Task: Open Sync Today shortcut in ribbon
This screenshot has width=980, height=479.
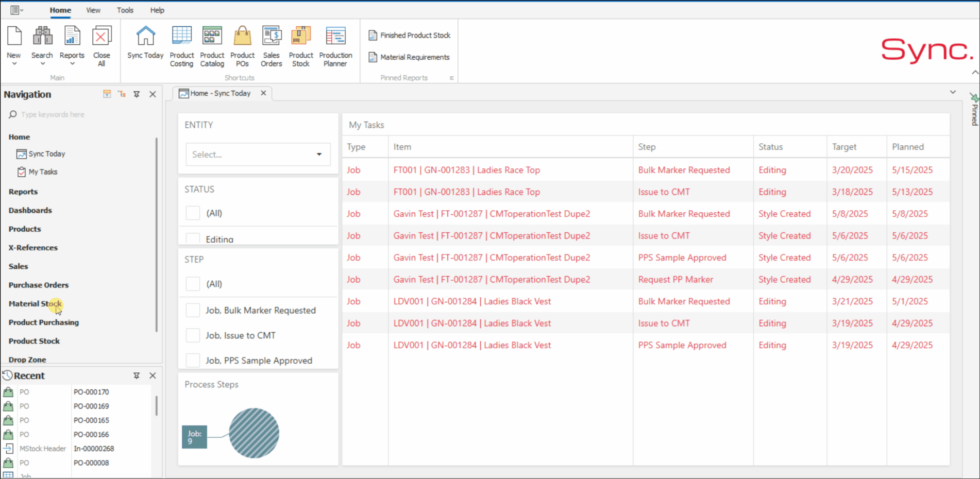Action: (145, 43)
